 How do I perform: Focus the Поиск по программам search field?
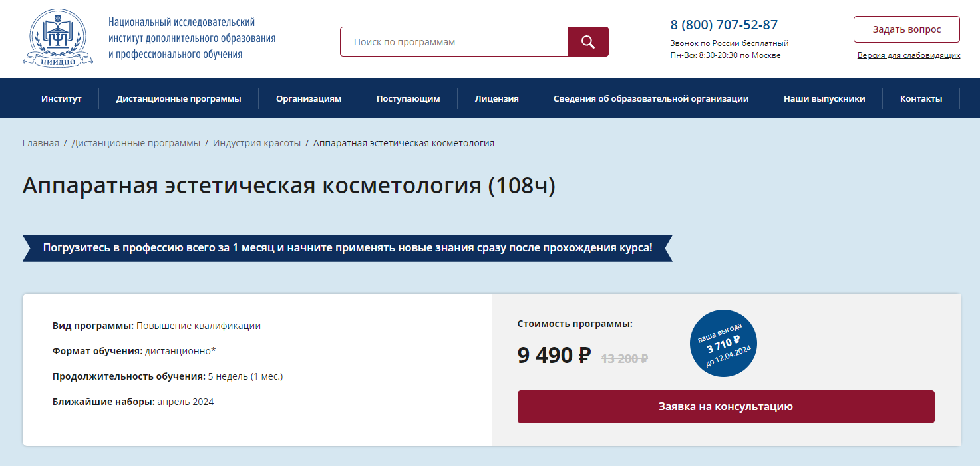click(x=454, y=42)
